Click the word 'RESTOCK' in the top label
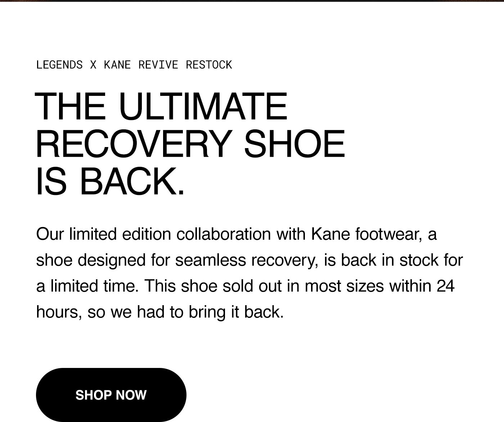This screenshot has height=422, width=504. pyautogui.click(x=209, y=65)
